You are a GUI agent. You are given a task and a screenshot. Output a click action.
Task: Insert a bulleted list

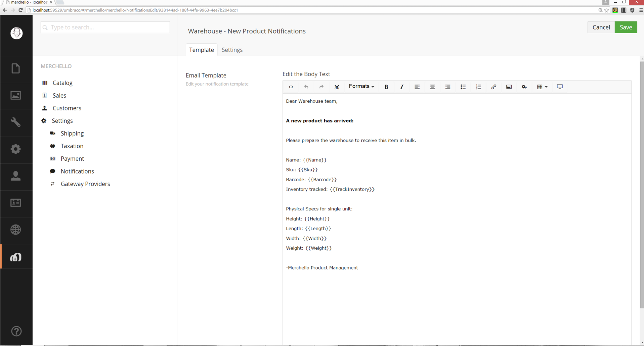pos(463,87)
